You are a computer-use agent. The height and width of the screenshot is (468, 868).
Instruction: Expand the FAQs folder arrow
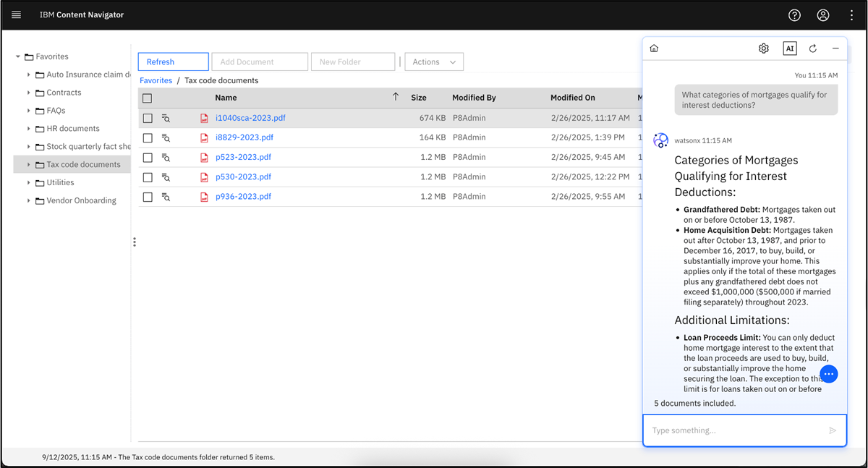(x=29, y=111)
